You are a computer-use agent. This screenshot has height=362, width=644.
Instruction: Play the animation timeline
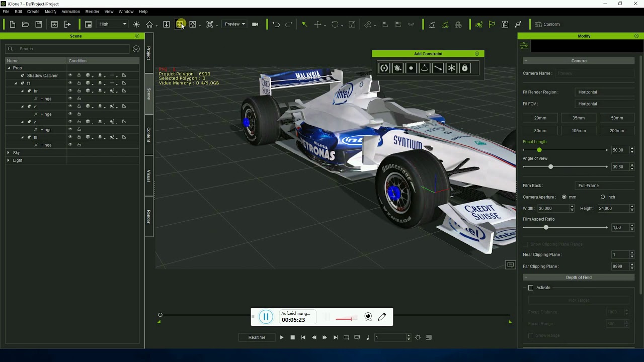pyautogui.click(x=281, y=337)
